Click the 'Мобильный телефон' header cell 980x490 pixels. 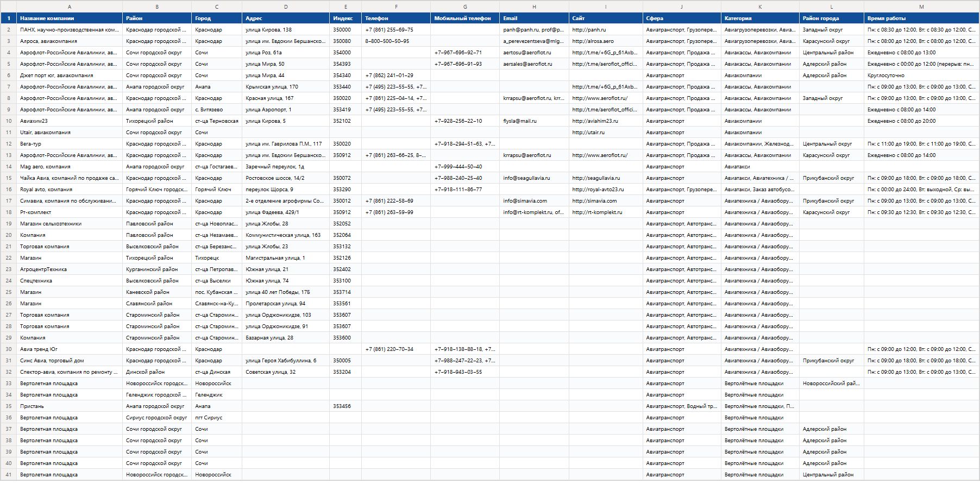(x=465, y=18)
